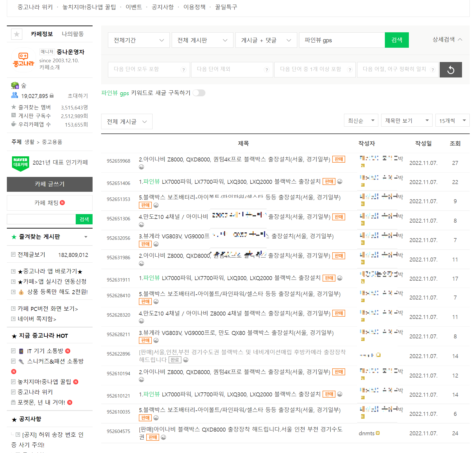This screenshot has height=453, width=476.
Task: Click the new-message badge on 카페 채팅
Action: (63, 203)
